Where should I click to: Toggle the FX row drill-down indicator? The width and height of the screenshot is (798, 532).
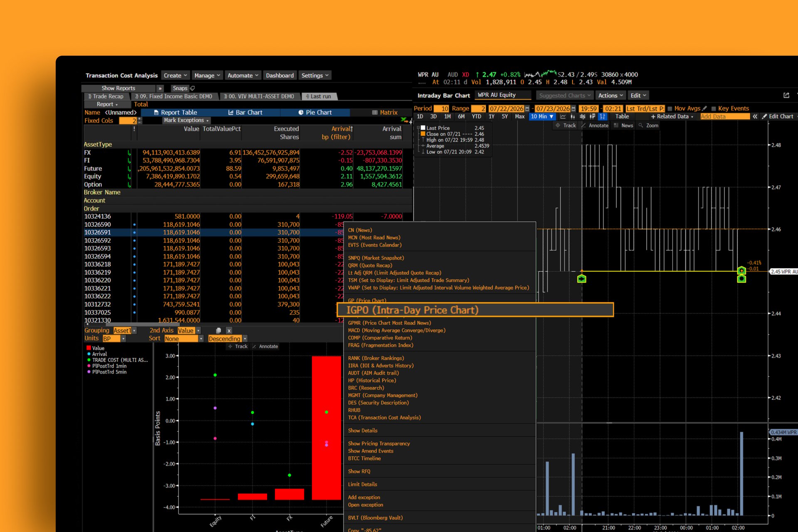(129, 153)
